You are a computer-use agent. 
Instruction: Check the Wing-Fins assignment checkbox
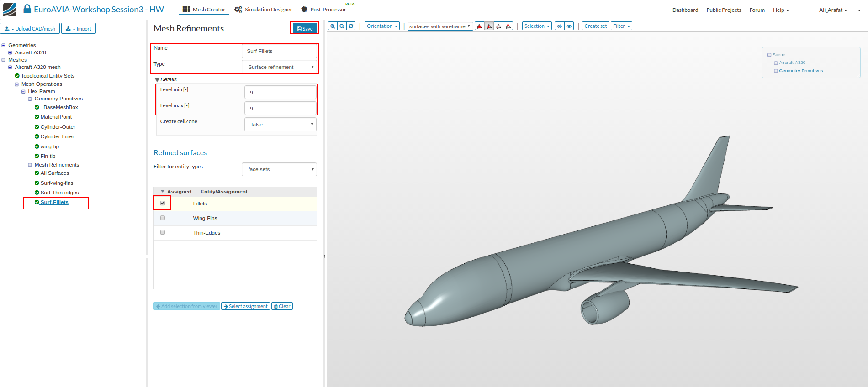163,218
